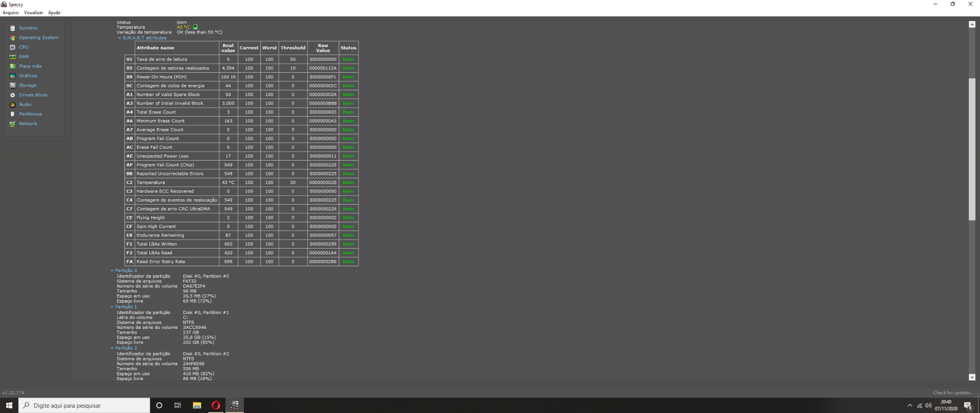Open Cortana from the taskbar
This screenshot has width=980, height=413.
(x=159, y=405)
